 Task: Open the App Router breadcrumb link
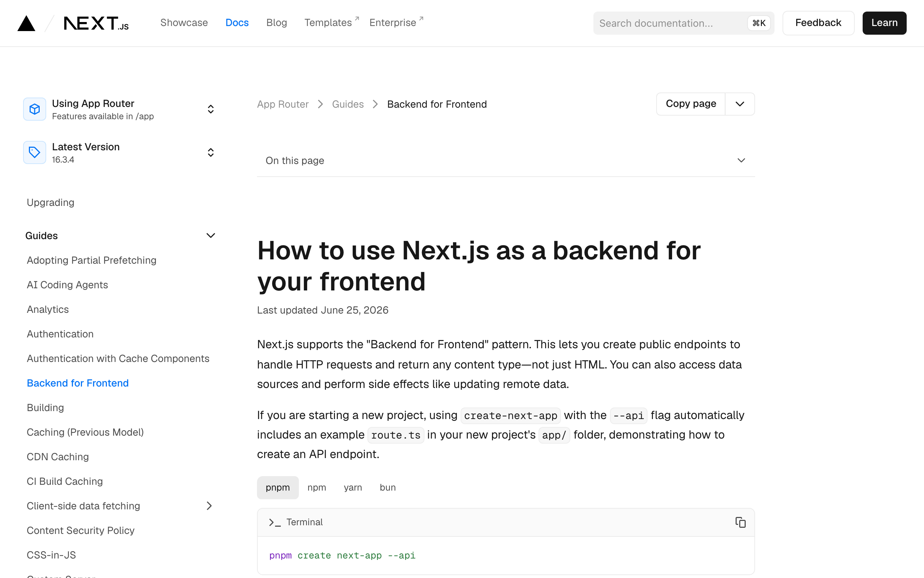pyautogui.click(x=283, y=104)
